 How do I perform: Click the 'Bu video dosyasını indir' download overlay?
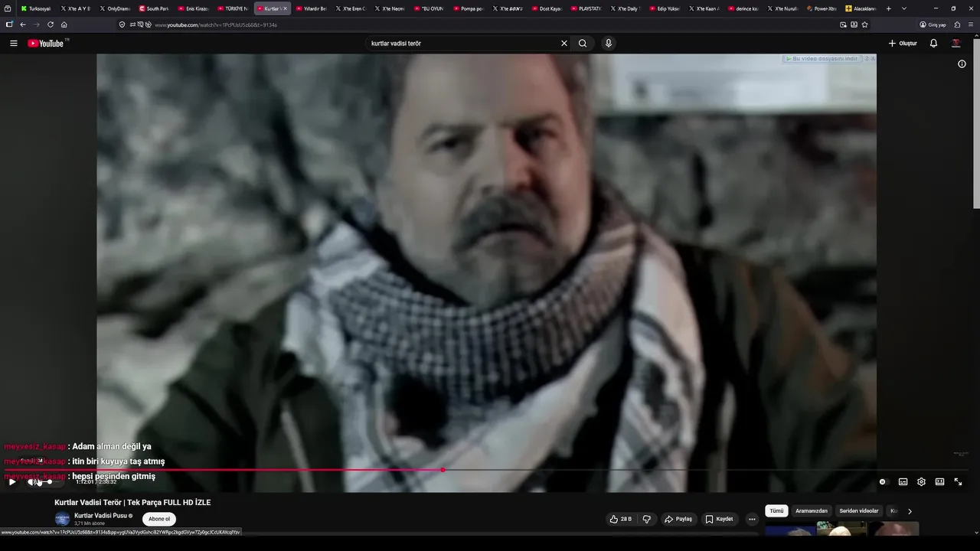822,59
